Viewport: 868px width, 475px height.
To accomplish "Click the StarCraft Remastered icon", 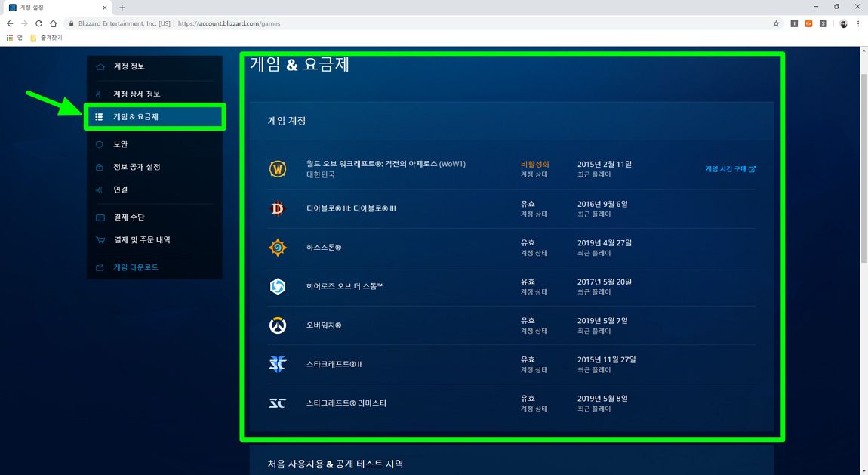I will click(277, 403).
